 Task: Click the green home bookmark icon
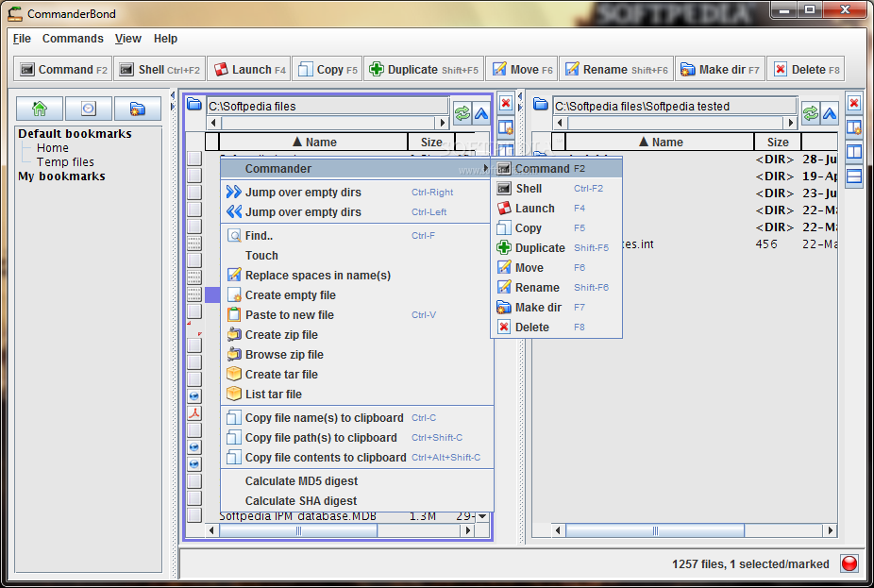40,109
